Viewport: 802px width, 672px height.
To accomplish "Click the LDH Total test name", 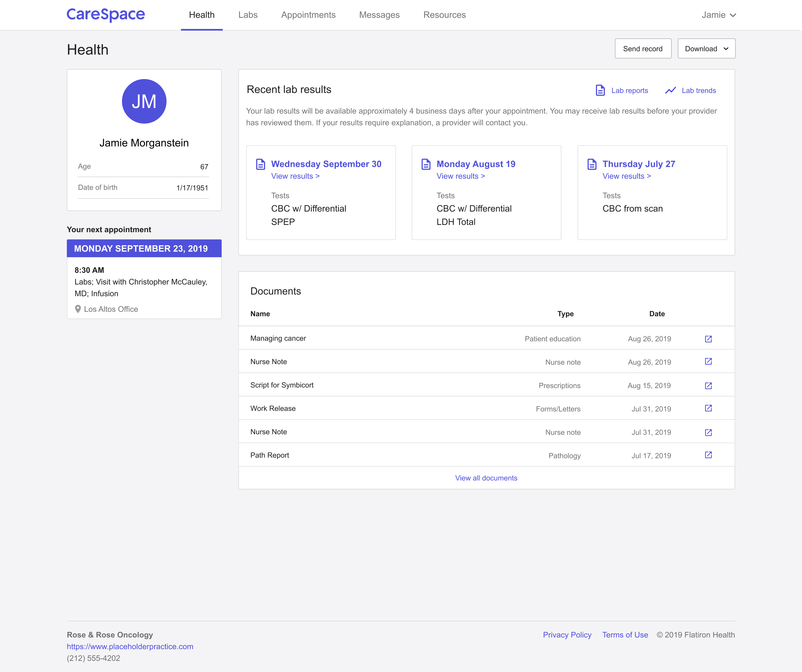I will pyautogui.click(x=456, y=222).
